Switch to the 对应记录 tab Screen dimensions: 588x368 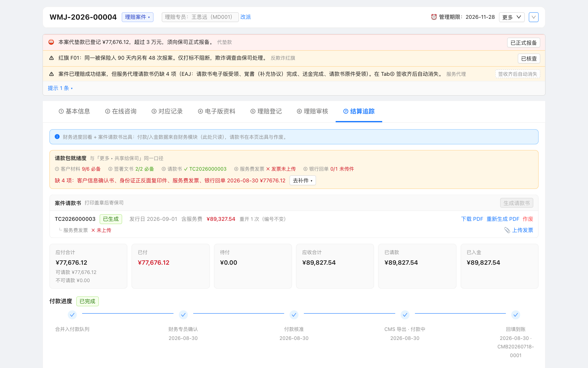click(167, 111)
